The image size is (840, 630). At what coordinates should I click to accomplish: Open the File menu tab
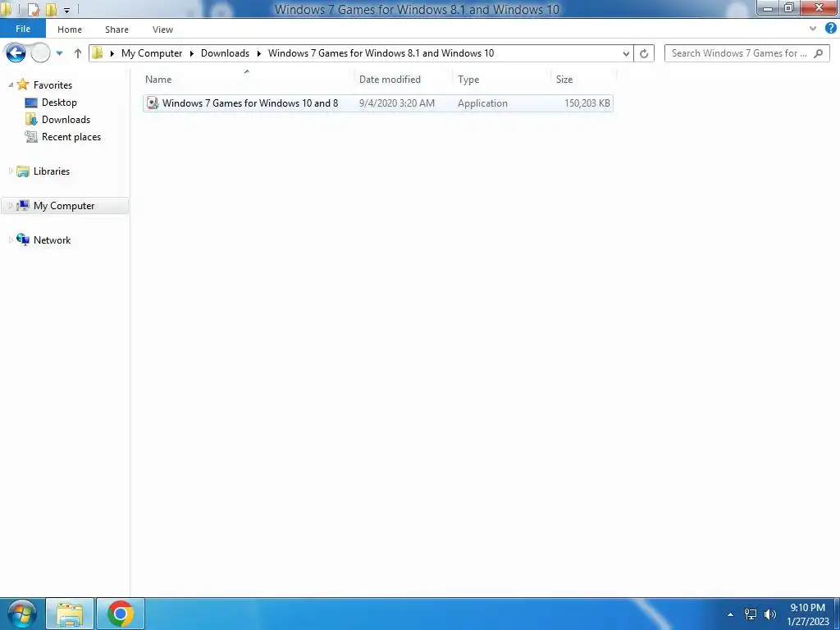pyautogui.click(x=23, y=29)
